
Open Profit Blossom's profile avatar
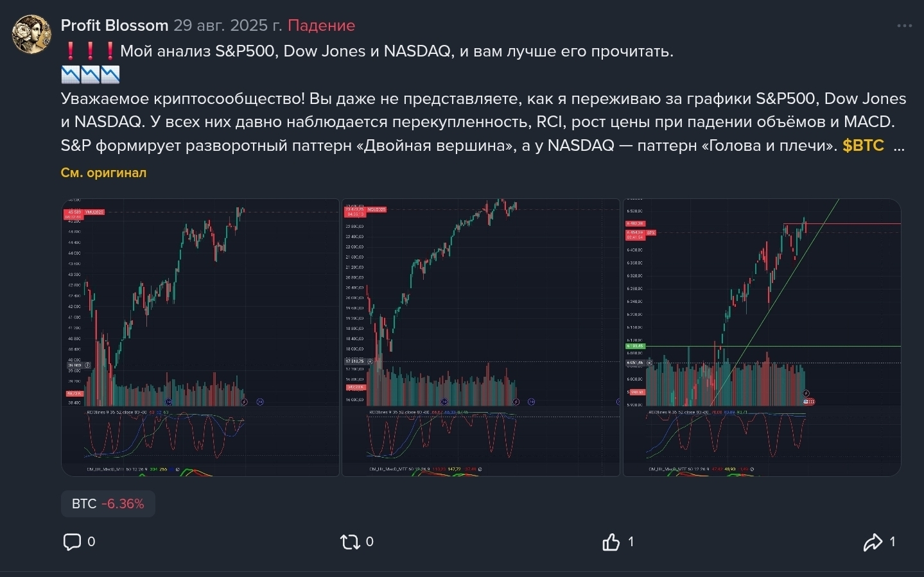click(31, 35)
